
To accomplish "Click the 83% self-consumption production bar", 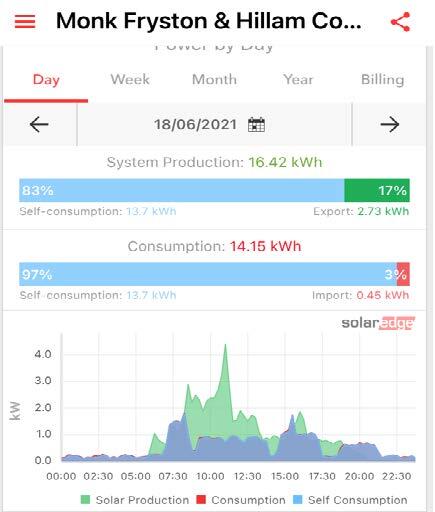I will point(182,190).
